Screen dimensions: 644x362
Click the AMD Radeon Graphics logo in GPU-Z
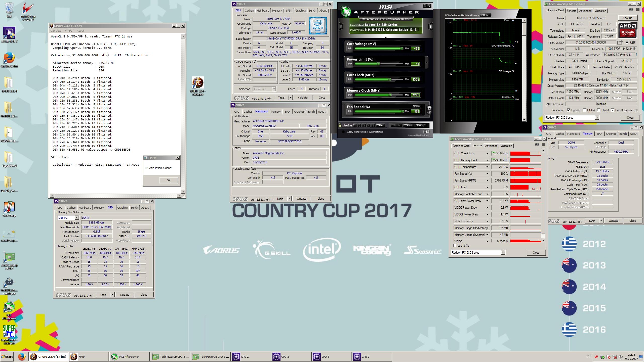coord(627,30)
